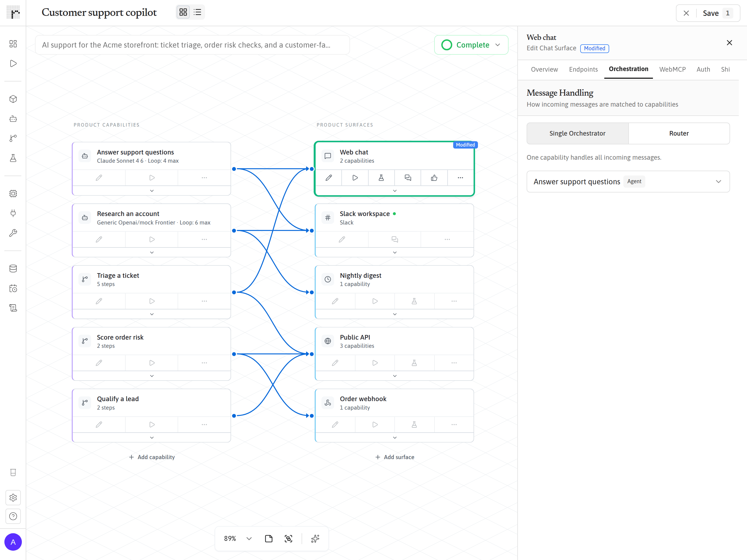Switch to list view layout

pyautogui.click(x=198, y=13)
